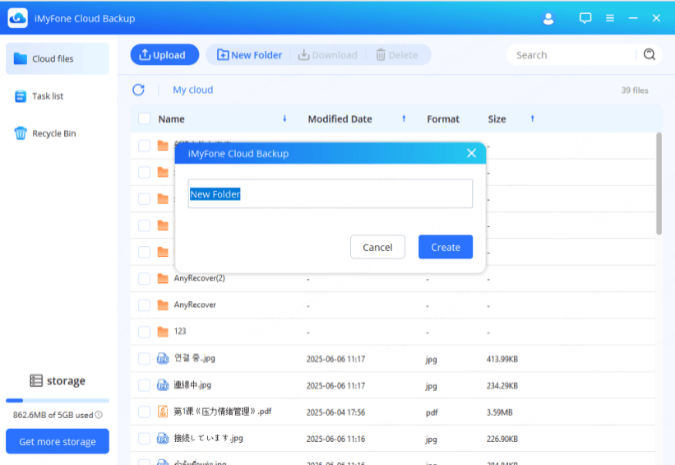Viewport: 675px width, 465px height.
Task: Check the 接続しています.jpg checkbox
Action: click(x=144, y=438)
